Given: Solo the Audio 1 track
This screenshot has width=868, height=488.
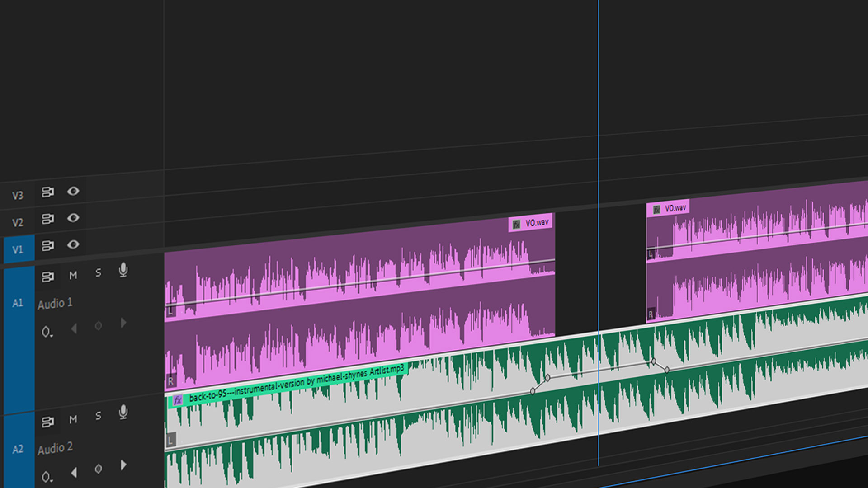Looking at the screenshot, I should point(98,272).
